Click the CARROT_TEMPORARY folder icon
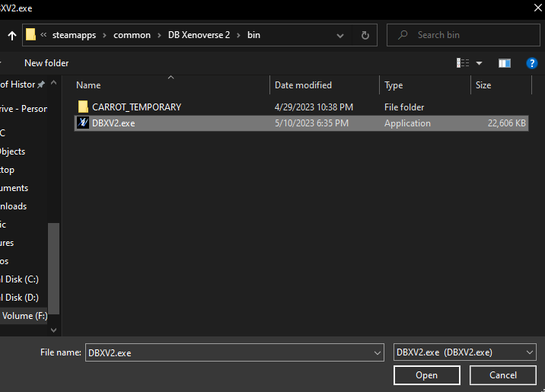545x392 pixels. [83, 107]
